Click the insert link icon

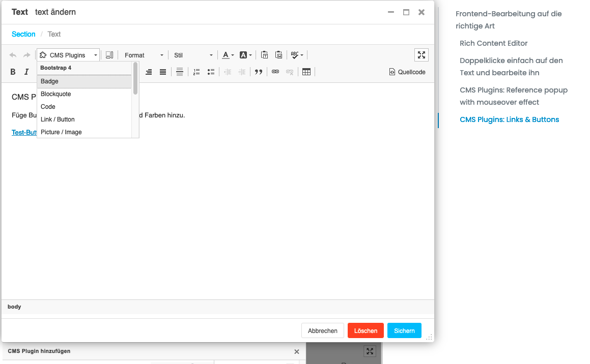275,72
